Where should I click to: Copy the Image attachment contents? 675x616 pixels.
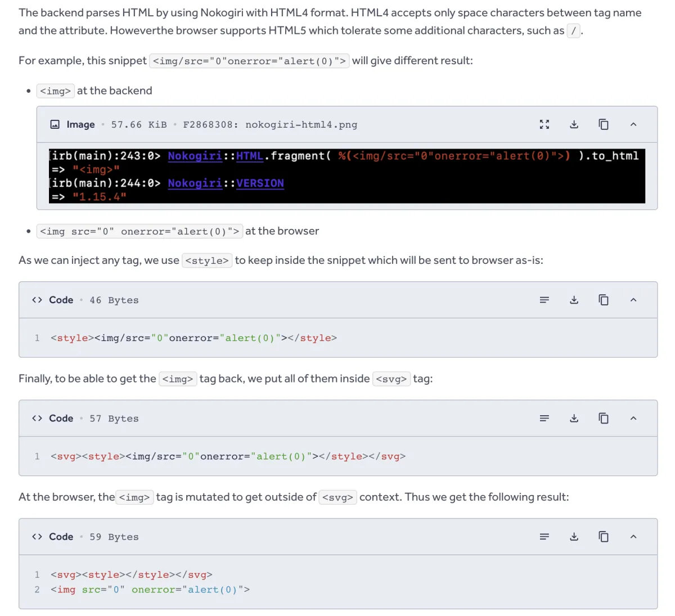coord(604,124)
